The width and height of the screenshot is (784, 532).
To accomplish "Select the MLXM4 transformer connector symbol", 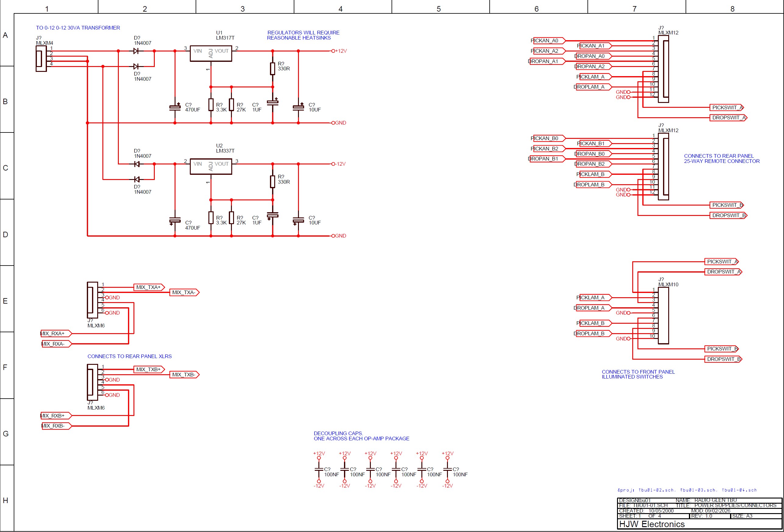I will [41, 59].
